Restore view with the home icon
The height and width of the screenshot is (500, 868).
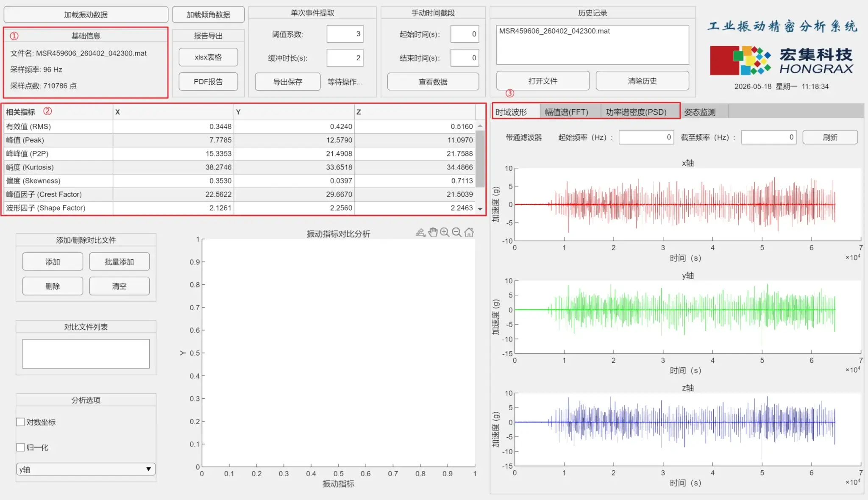pos(469,232)
